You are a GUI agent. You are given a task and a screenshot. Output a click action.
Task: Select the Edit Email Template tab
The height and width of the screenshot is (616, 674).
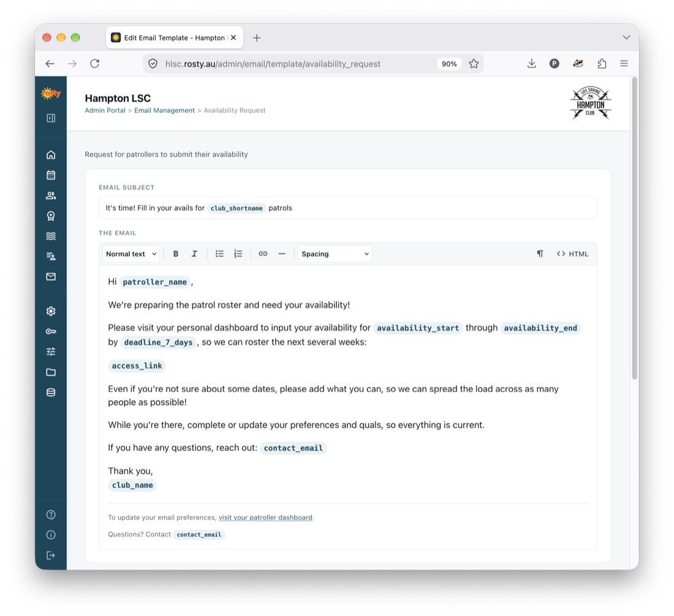pyautogui.click(x=175, y=38)
